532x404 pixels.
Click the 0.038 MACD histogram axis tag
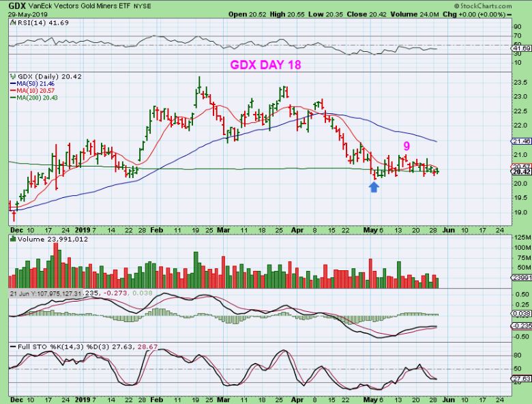(522, 314)
